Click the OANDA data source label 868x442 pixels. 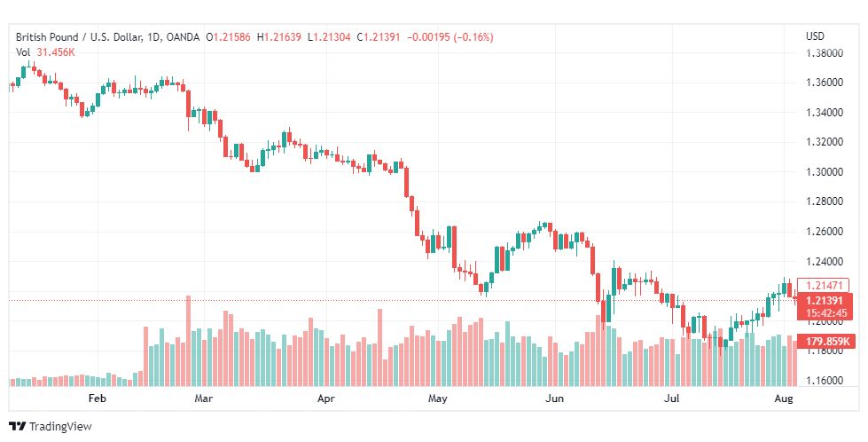pos(182,37)
